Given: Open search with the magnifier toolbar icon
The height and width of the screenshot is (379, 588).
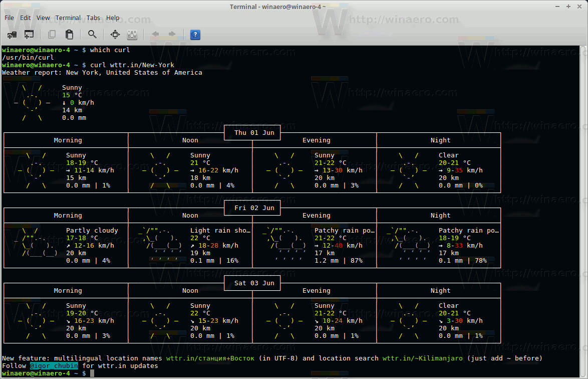Looking at the screenshot, I should click(92, 35).
